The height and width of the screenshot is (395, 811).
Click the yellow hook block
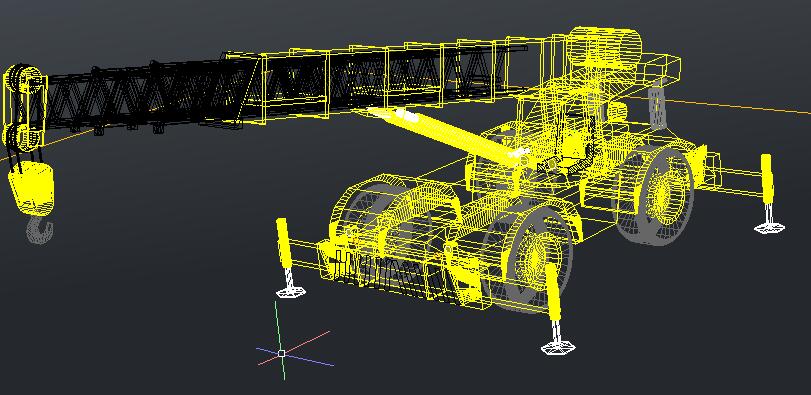[31, 187]
